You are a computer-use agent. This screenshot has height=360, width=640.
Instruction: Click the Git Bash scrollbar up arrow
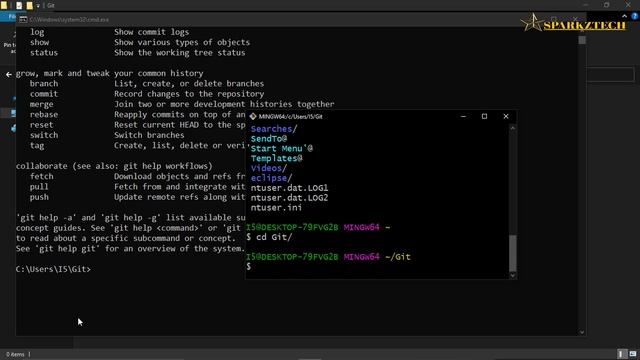513,128
